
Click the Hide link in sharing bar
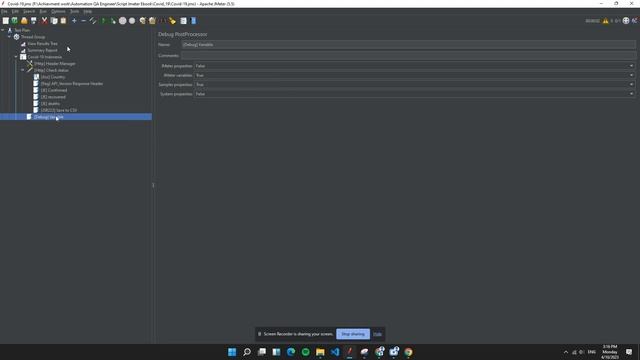378,334
